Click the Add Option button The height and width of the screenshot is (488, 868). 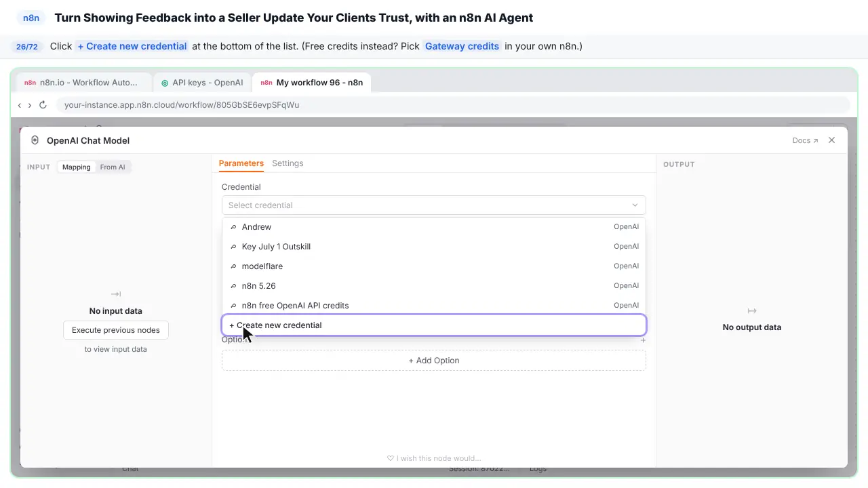pyautogui.click(x=434, y=361)
